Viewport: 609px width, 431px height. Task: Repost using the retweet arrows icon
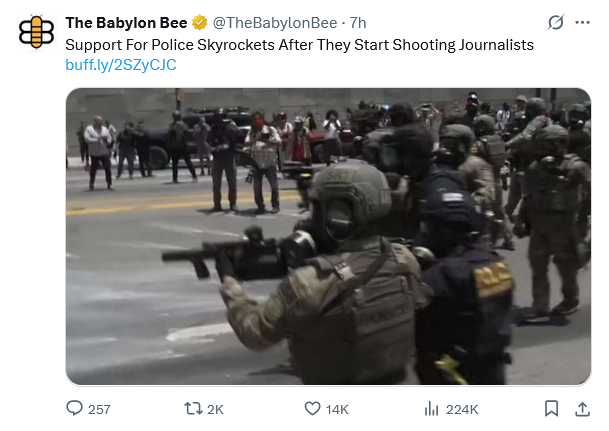pos(193,408)
